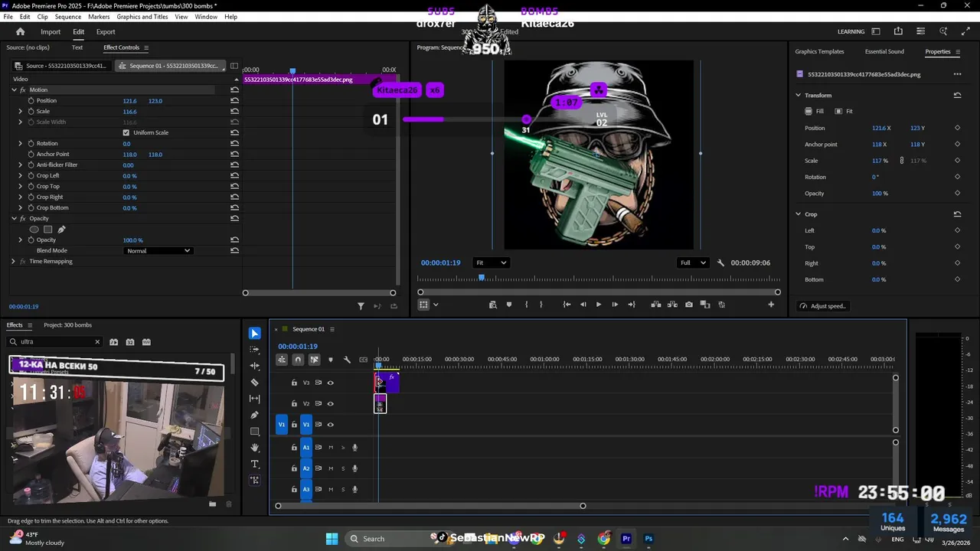
Task: Click Mark In button in Program monitor
Action: click(x=526, y=305)
